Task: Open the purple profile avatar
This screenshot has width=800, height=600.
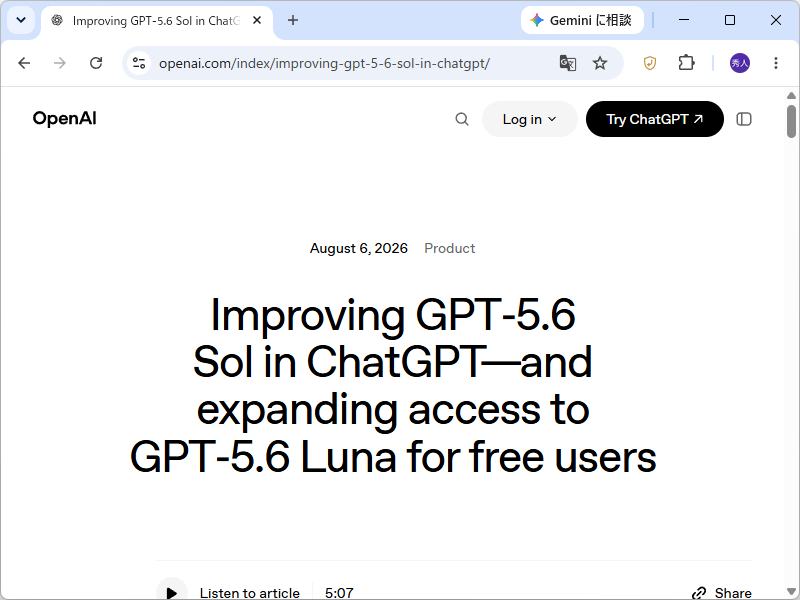Action: [740, 63]
